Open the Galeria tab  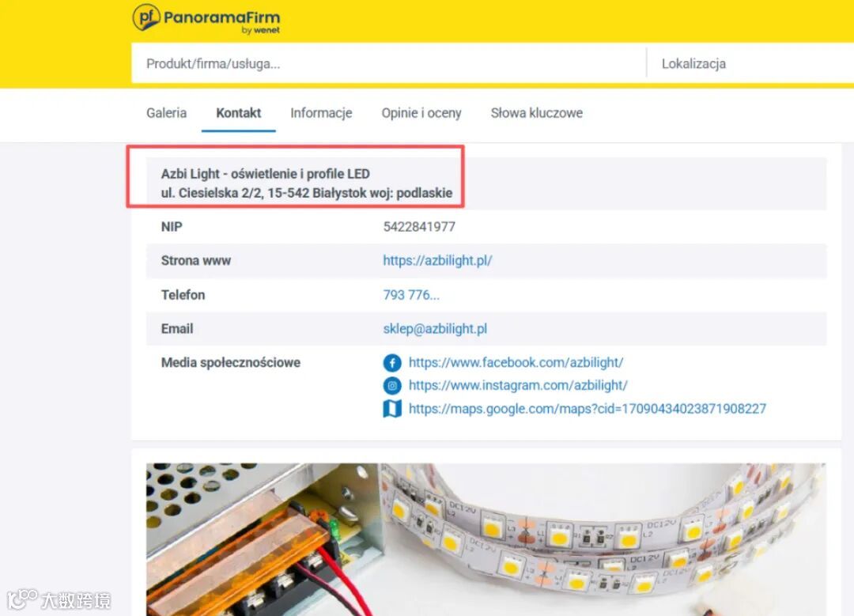pos(166,113)
